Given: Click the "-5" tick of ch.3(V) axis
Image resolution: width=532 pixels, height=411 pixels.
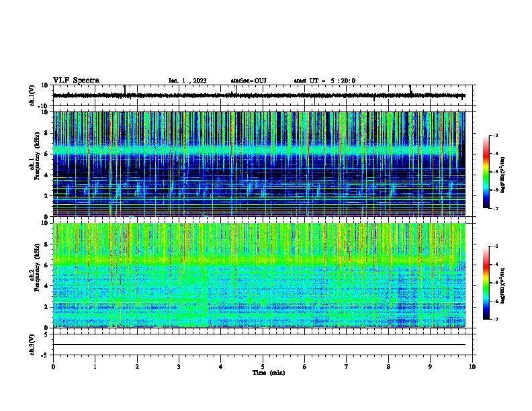Looking at the screenshot, I should [x=45, y=355].
